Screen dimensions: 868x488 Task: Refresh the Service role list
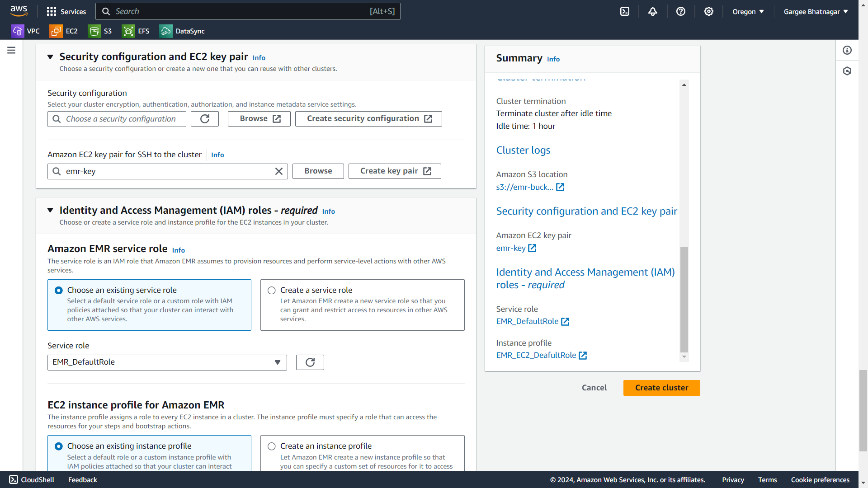(310, 362)
